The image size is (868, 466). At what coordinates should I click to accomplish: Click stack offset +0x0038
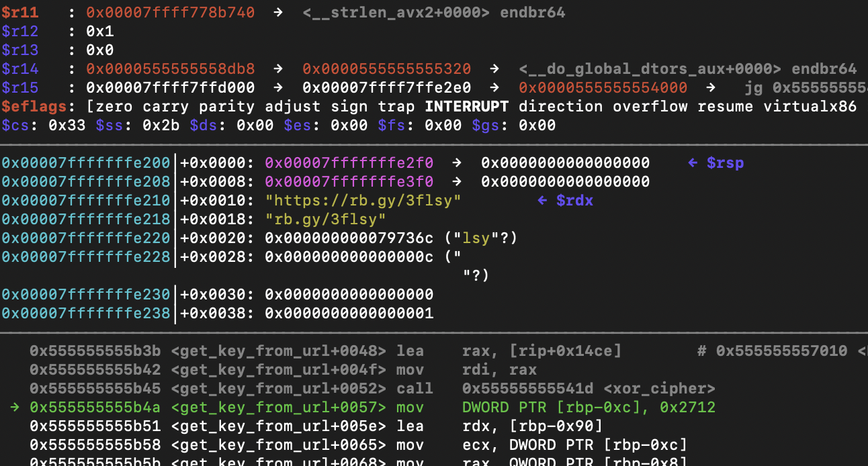pos(218,314)
